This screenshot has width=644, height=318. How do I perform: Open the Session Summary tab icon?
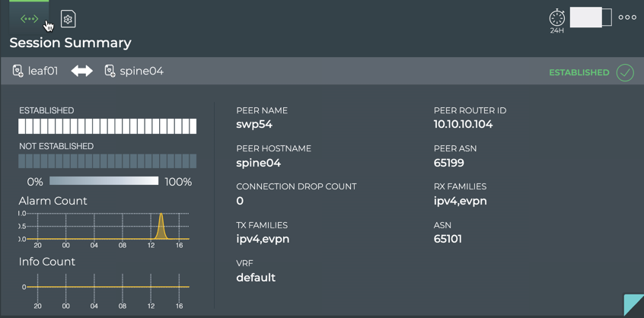click(29, 18)
